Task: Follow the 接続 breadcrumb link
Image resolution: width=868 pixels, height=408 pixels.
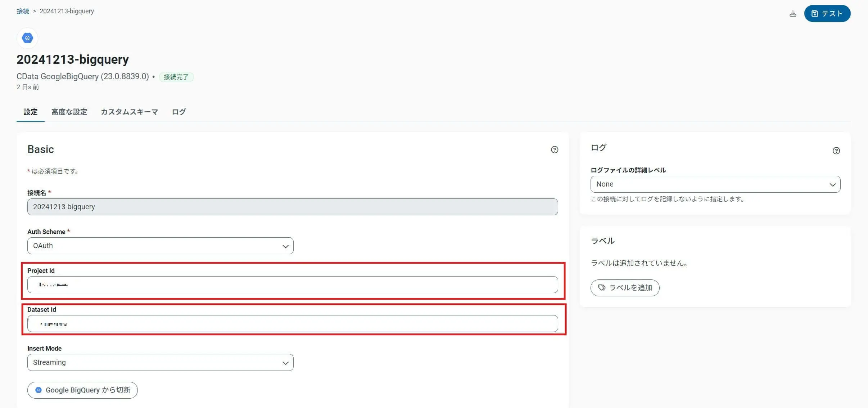Action: [23, 11]
